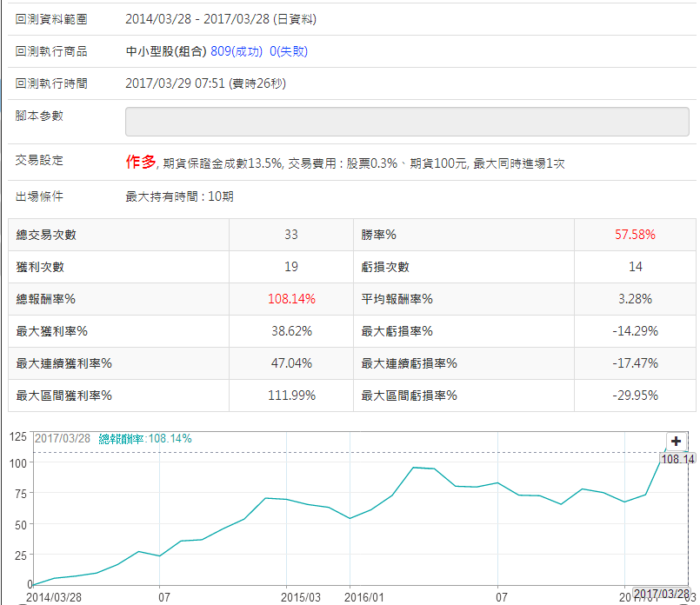Select the red 108.14% 總報酬率 table value
Viewport: 700px width, 605px height.
pos(291,299)
